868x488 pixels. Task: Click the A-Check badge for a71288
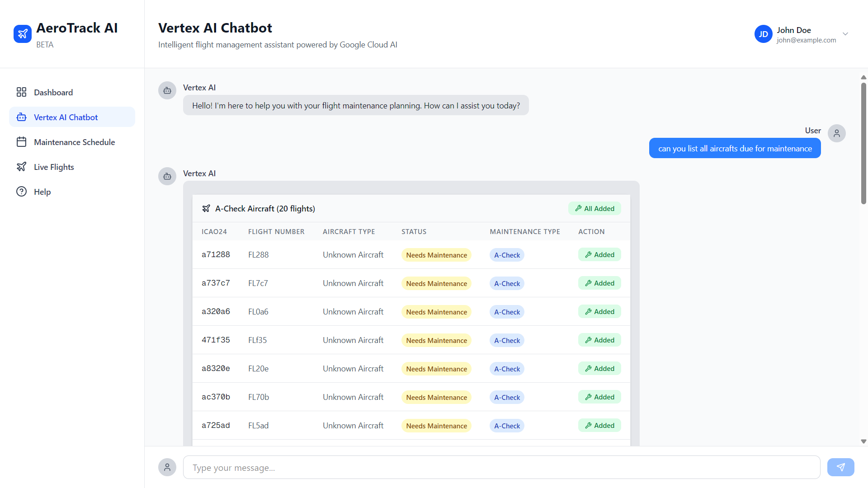(x=507, y=255)
